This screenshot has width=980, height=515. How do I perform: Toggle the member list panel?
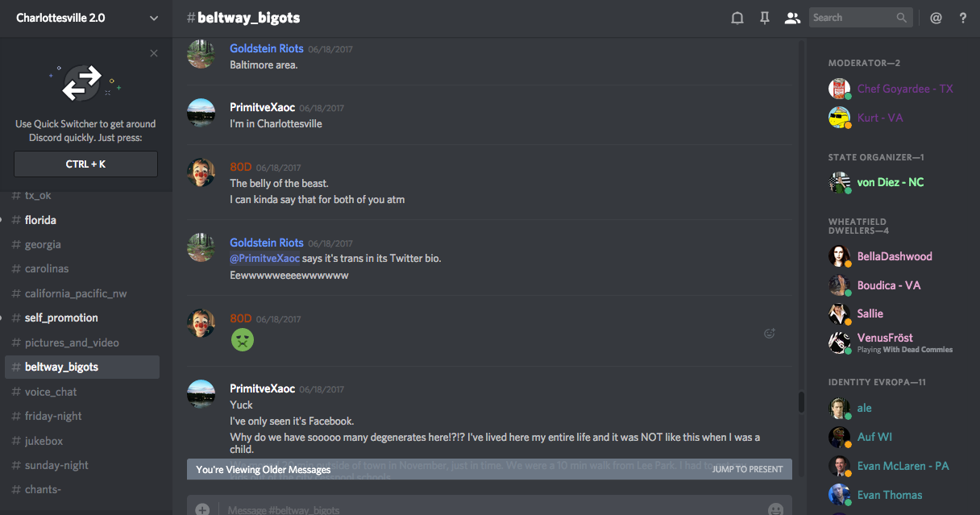(x=792, y=18)
